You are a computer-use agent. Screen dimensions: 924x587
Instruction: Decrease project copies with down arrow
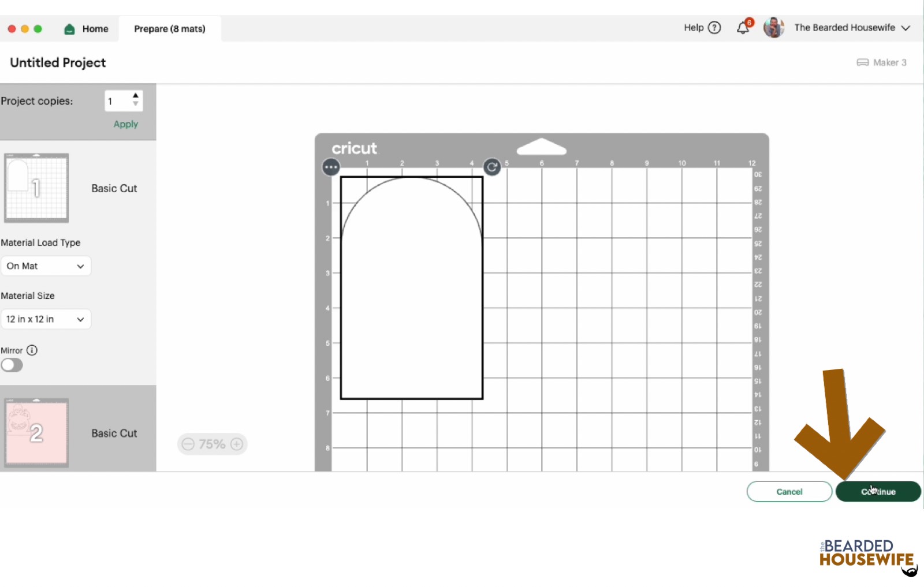pos(136,104)
